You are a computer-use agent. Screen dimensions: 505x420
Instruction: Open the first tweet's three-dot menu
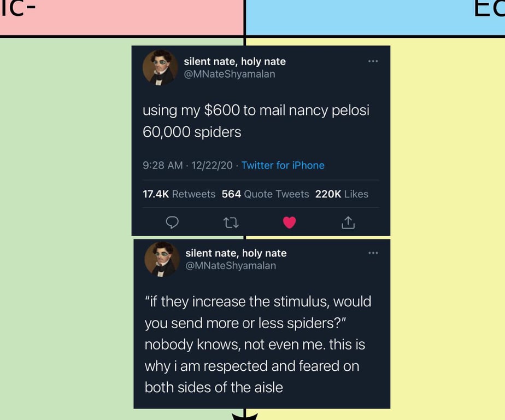(x=373, y=61)
